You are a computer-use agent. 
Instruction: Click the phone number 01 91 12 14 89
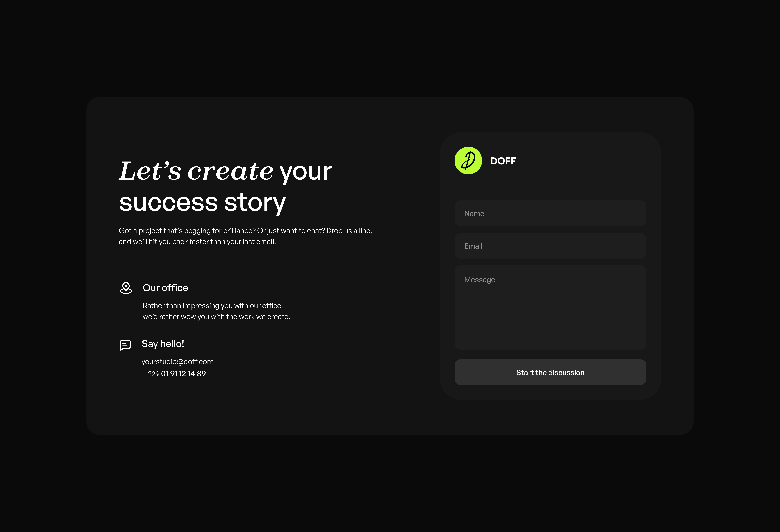click(x=183, y=373)
